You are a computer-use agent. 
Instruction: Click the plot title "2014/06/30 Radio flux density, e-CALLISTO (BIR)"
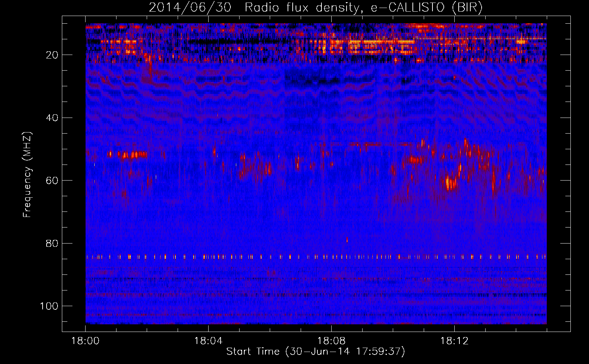pyautogui.click(x=316, y=8)
